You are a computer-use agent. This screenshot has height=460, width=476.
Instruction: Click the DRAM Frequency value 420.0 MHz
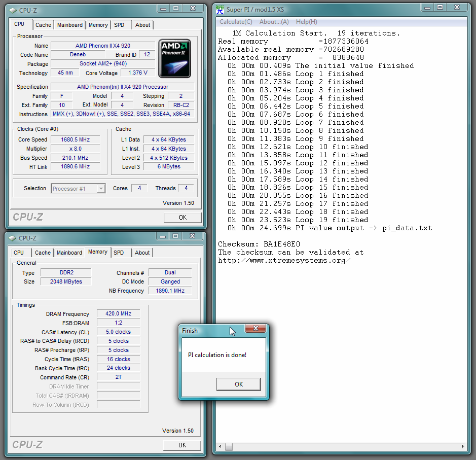click(x=119, y=313)
